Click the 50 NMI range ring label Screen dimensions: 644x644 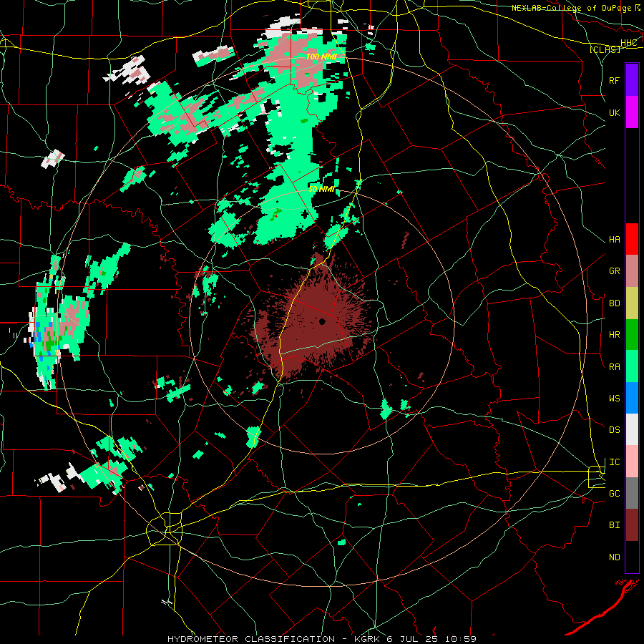[x=321, y=190]
